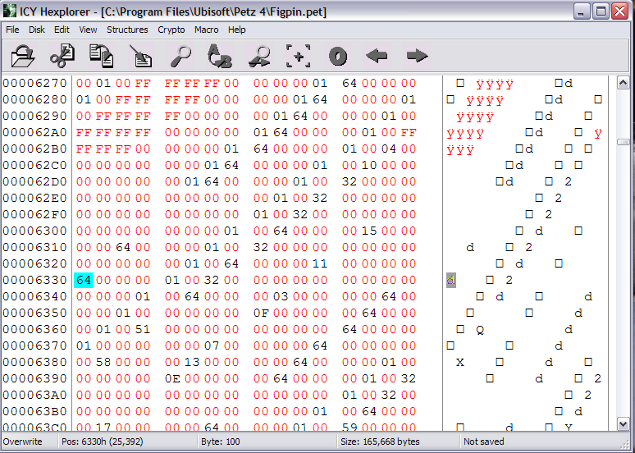The height and width of the screenshot is (453, 635).
Task: Click offset label 000062A0
Action: (34, 132)
